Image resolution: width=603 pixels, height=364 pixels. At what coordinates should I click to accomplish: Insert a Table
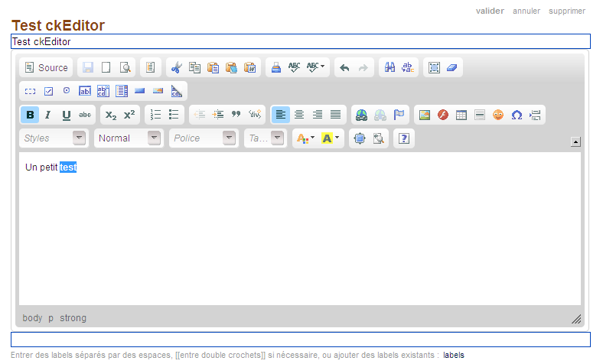coord(461,115)
